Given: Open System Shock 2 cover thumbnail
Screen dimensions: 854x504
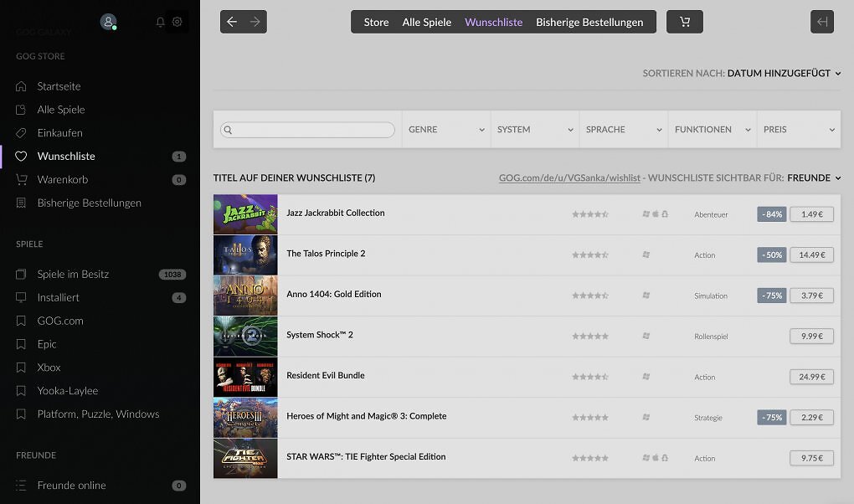Looking at the screenshot, I should click(245, 337).
